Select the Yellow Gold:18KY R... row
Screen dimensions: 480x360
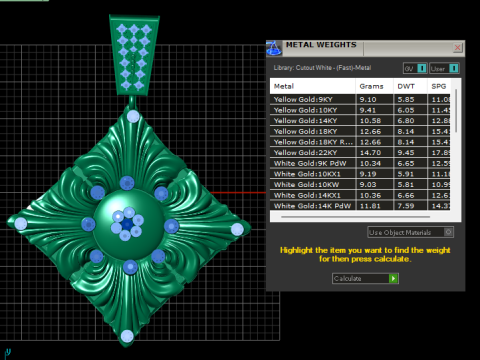(360, 142)
